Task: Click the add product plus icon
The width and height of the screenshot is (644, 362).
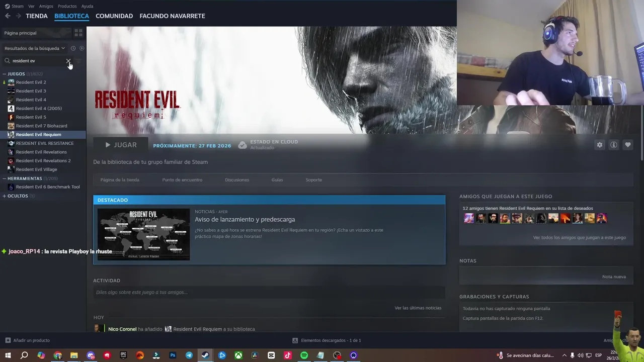Action: pyautogui.click(x=8, y=340)
